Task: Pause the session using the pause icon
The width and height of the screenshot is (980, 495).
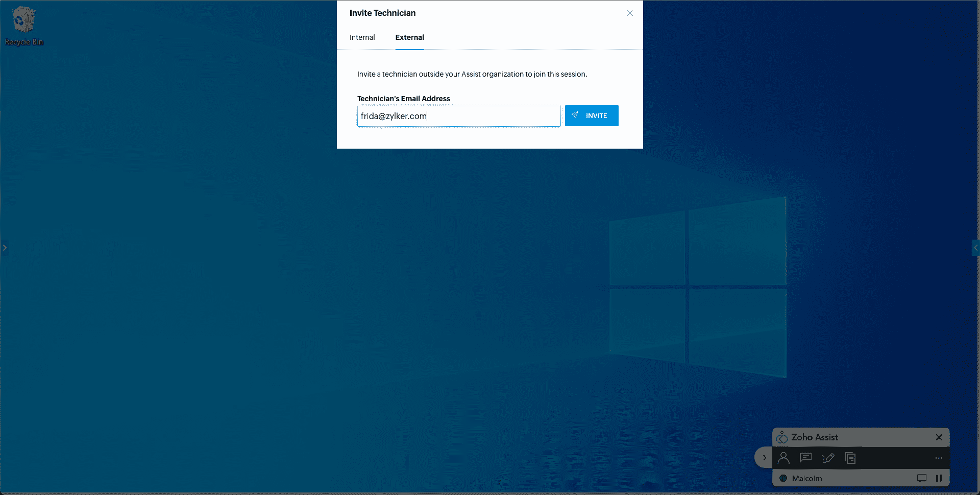Action: point(939,478)
